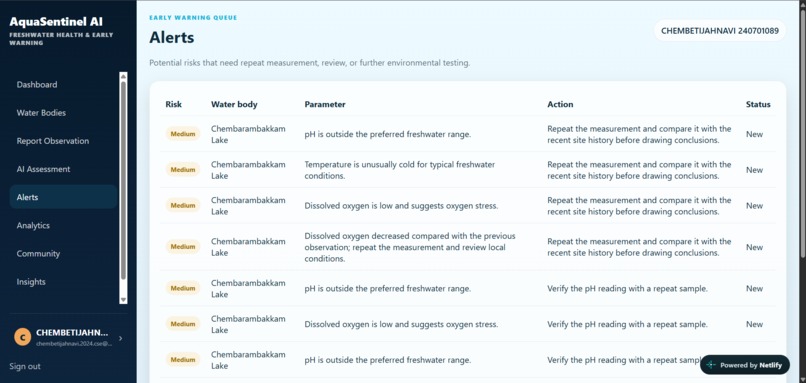This screenshot has width=806, height=383.
Task: Click the Status column header
Action: (758, 104)
